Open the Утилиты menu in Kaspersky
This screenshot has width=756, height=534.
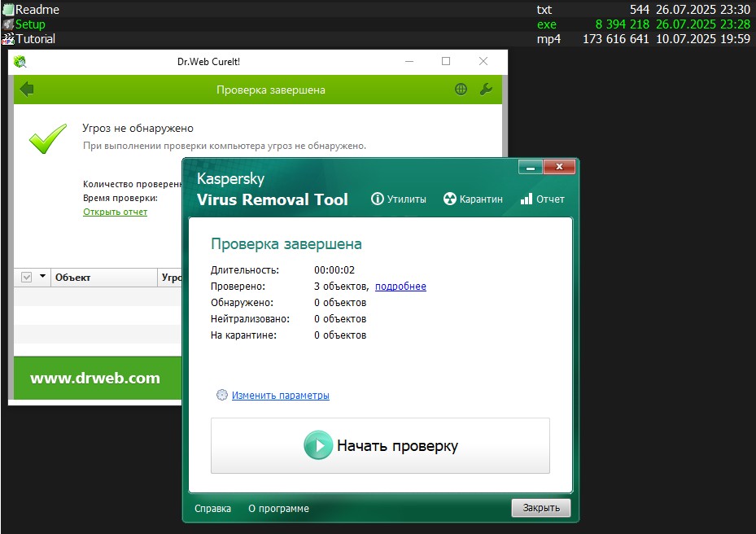pyautogui.click(x=399, y=199)
